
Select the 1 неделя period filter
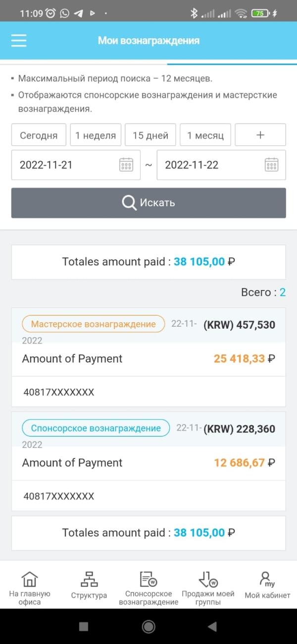96,135
